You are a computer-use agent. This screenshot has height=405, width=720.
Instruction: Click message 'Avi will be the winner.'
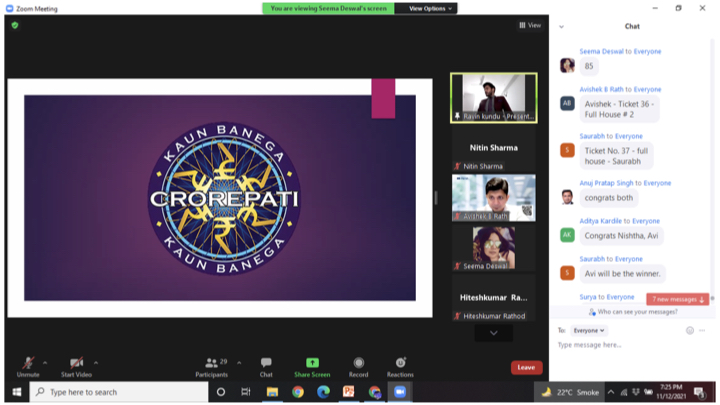tap(622, 274)
